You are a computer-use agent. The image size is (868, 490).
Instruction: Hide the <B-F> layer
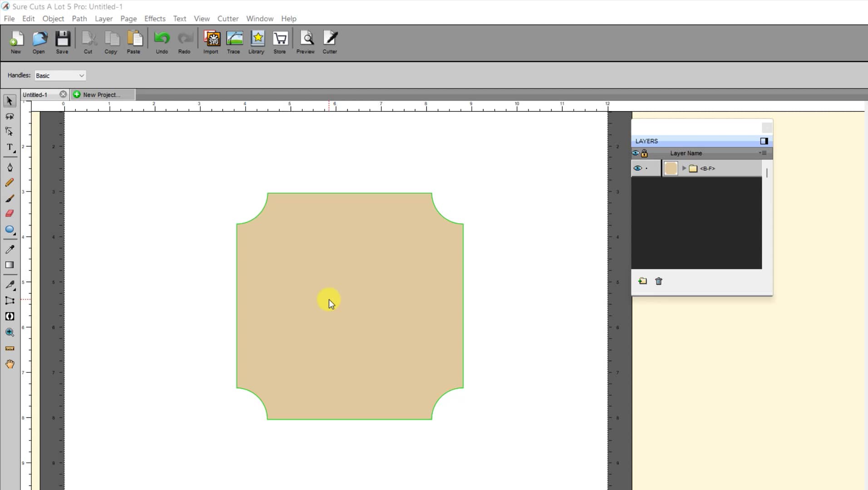click(x=637, y=168)
